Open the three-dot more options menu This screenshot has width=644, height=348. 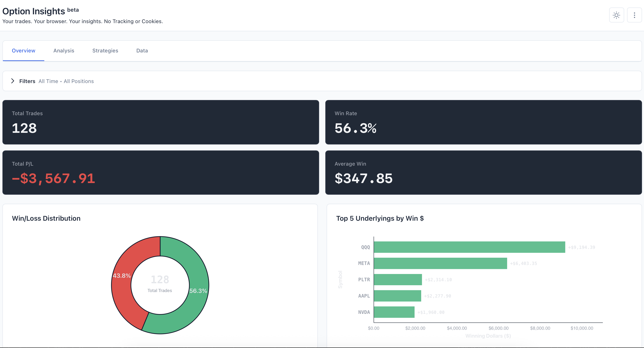634,15
